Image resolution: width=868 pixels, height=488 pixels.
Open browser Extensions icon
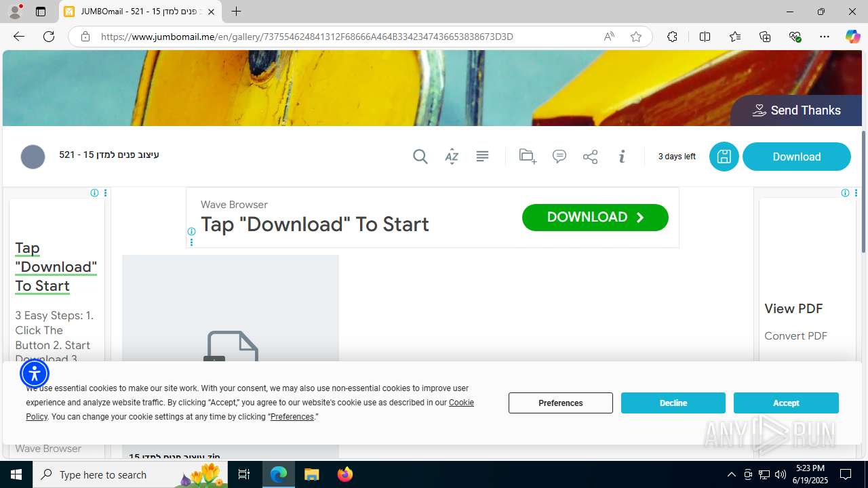[x=672, y=37]
